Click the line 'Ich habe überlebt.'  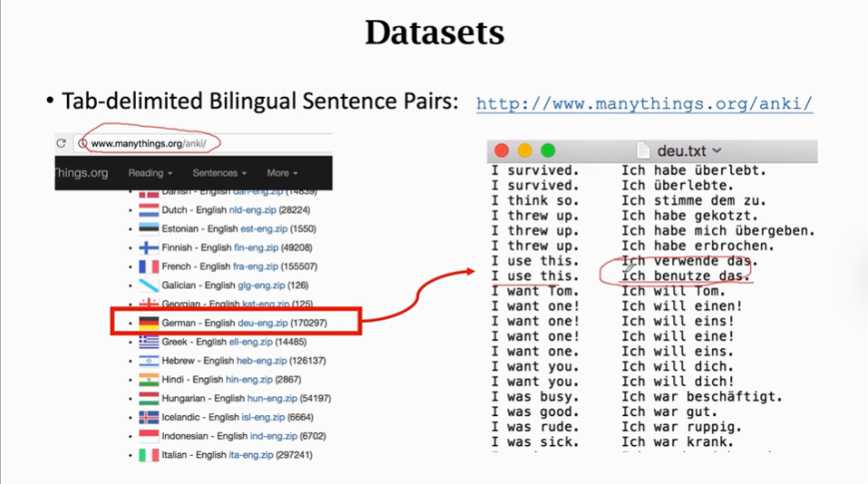694,170
